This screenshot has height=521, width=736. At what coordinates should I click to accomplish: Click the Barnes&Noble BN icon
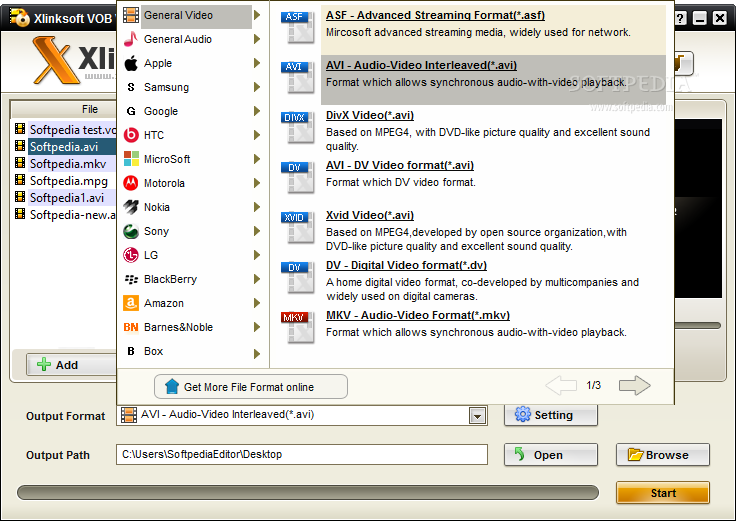pos(131,327)
